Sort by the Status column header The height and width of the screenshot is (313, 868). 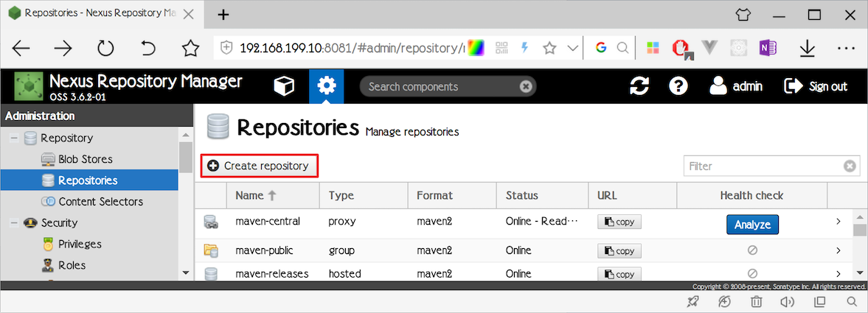pos(542,195)
